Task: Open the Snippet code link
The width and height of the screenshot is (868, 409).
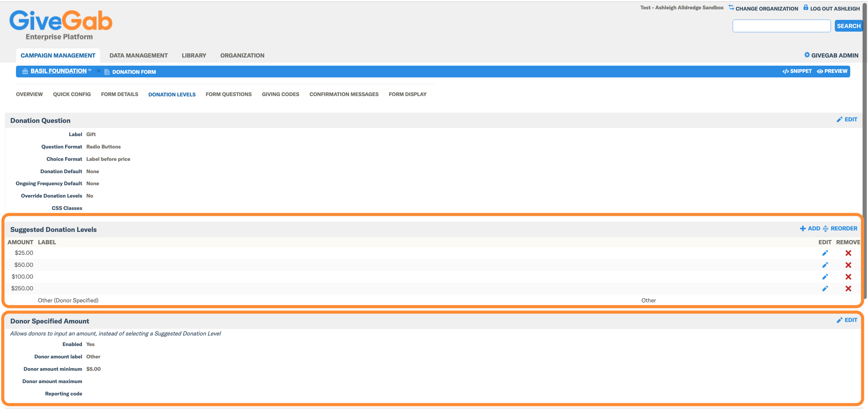Action: (797, 71)
